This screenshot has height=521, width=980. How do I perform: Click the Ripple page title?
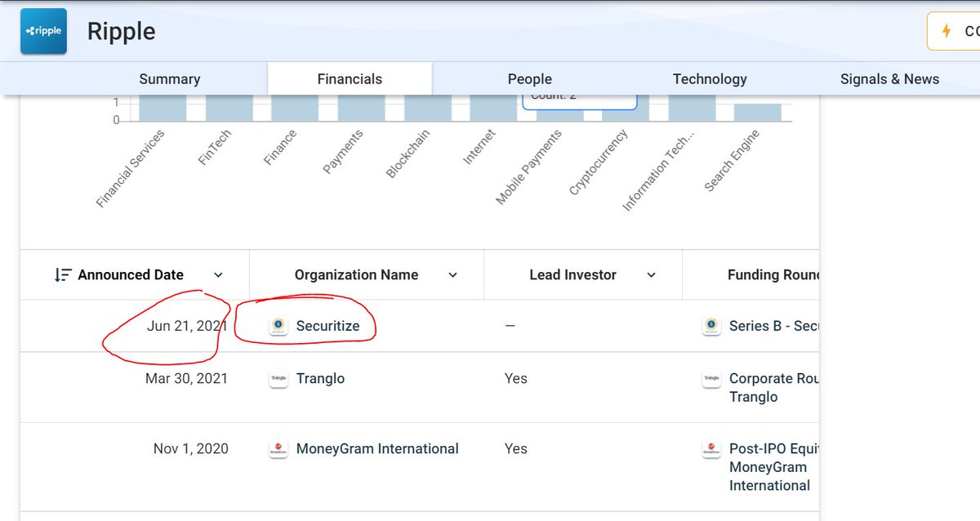122,32
